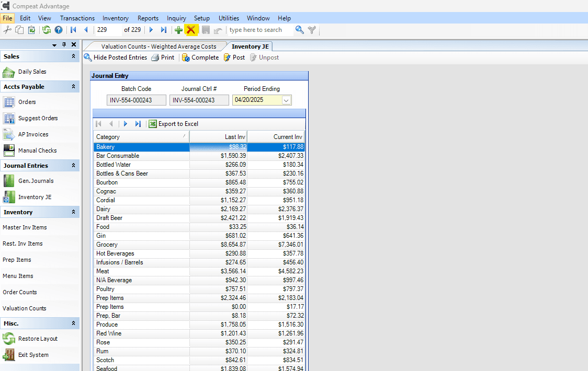Click the grayed save disk icon
The width and height of the screenshot is (588, 371).
click(206, 30)
